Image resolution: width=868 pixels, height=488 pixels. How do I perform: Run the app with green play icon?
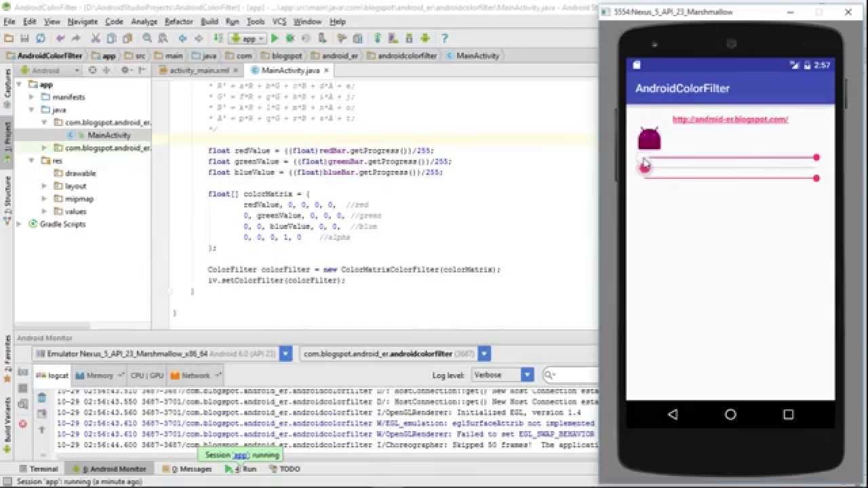click(275, 39)
